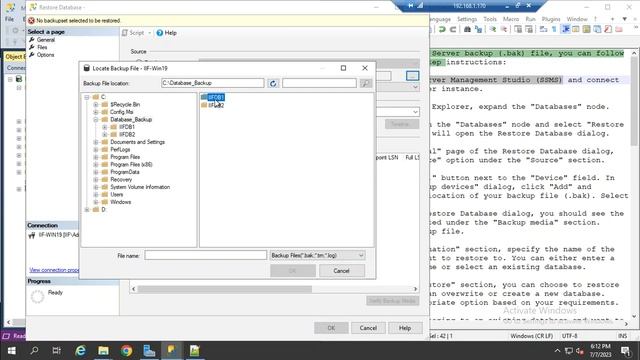Click the Backup File location path field
This screenshot has width=640, height=360.
click(213, 83)
